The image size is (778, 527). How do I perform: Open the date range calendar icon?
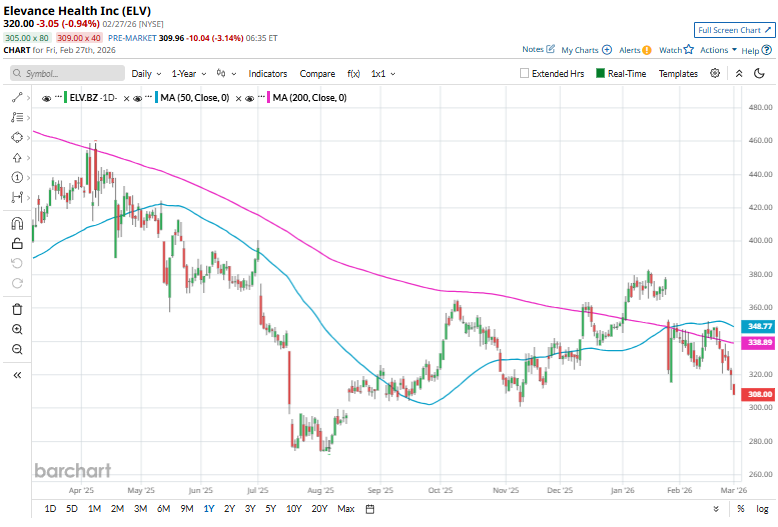point(370,509)
